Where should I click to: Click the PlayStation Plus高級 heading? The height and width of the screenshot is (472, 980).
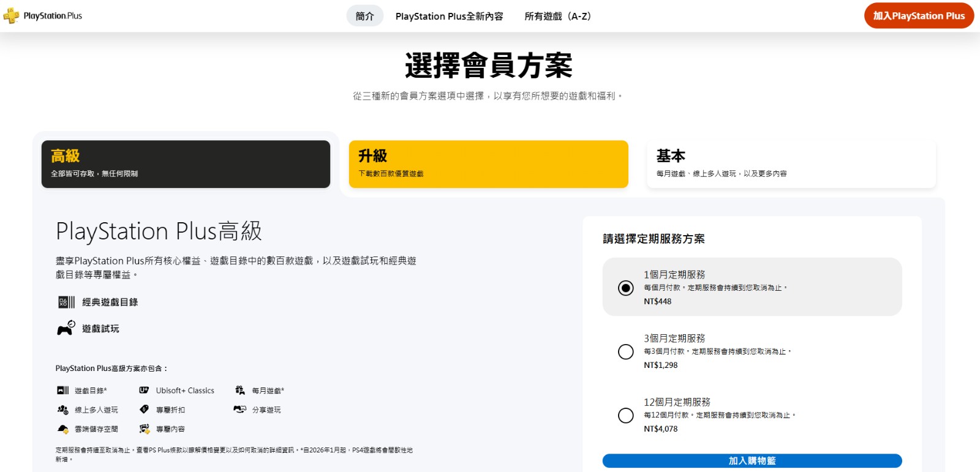coord(159,231)
